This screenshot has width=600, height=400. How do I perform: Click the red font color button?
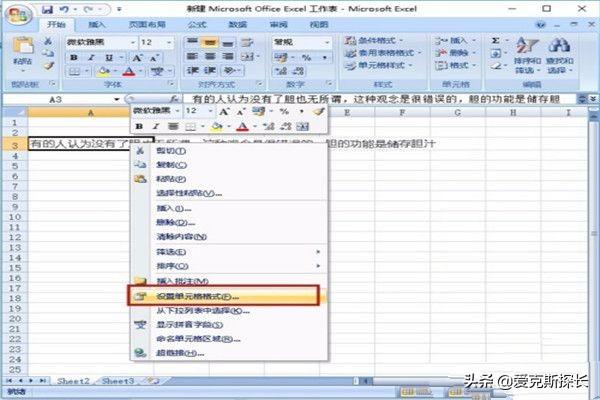pyautogui.click(x=129, y=72)
